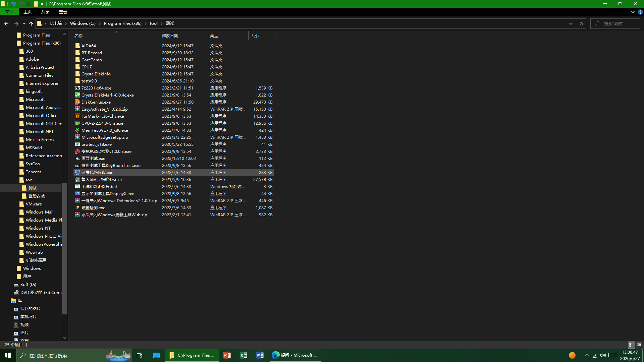
Task: Click FurMark-1.36-Chs.exe icon
Action: coord(77,116)
